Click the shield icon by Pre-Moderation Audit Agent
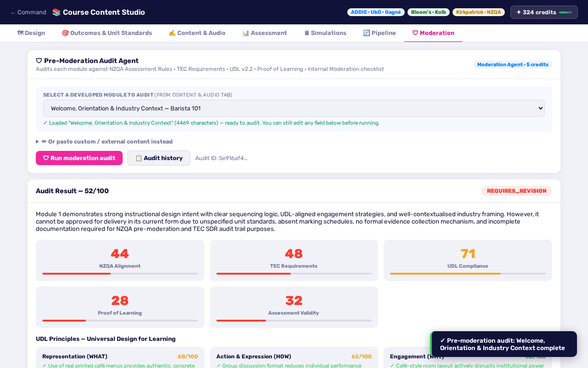Screen dimensions: 588x368 [39, 61]
